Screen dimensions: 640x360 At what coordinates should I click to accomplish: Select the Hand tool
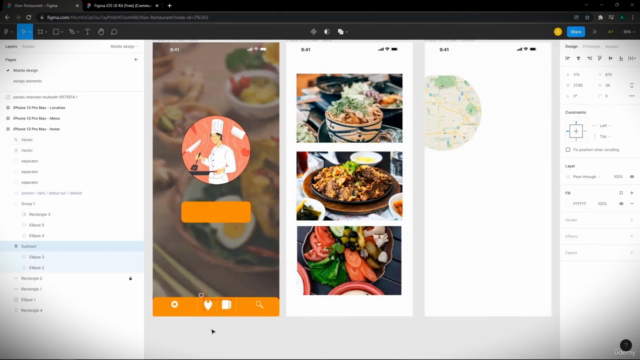(101, 32)
